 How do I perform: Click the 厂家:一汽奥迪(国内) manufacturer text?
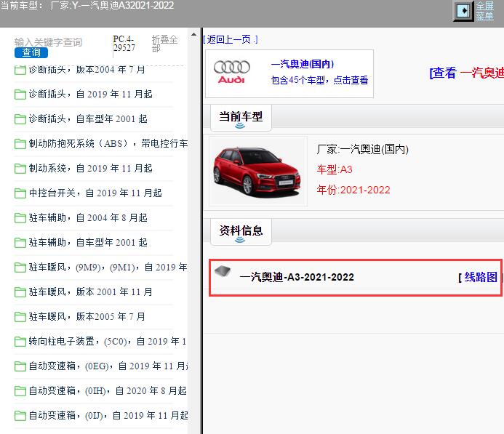click(363, 149)
